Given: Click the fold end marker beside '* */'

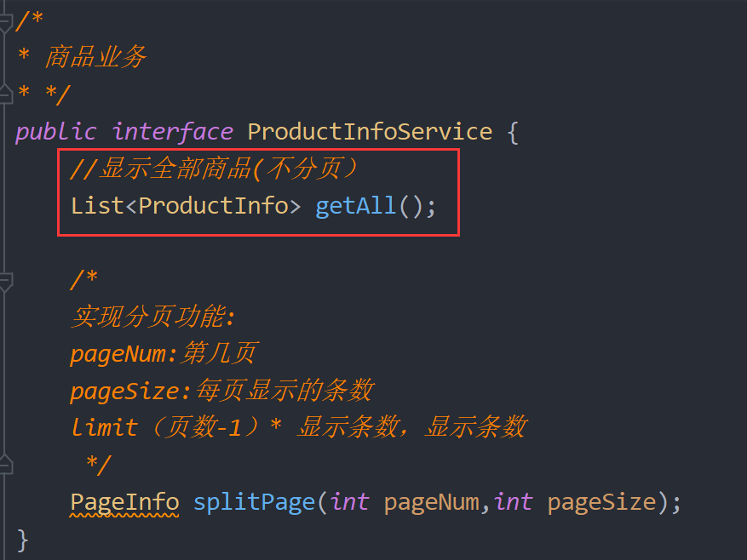Looking at the screenshot, I should pyautogui.click(x=6, y=94).
